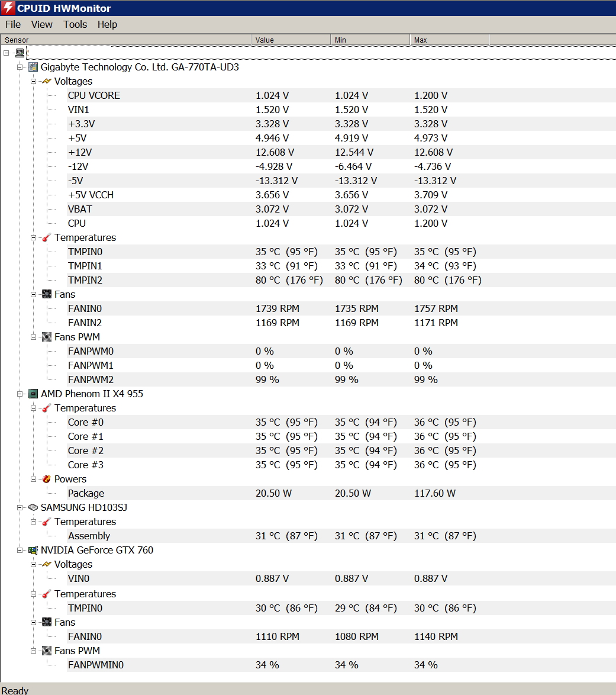This screenshot has width=616, height=695.
Task: Click the motherboard Fans PWM icon
Action: pyautogui.click(x=47, y=337)
